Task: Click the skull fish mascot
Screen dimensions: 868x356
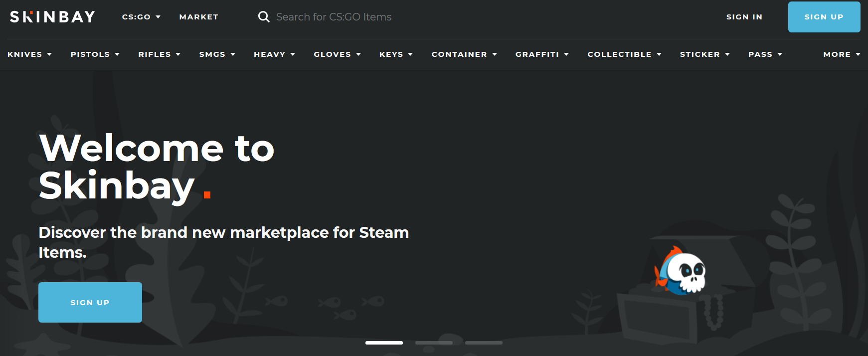Action: [680, 270]
